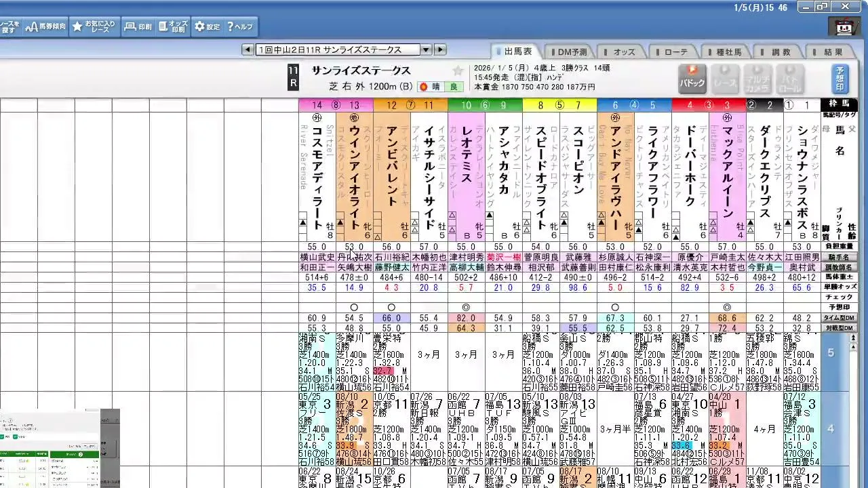
Task: Click body weight value 532-6
Action: 728,277
